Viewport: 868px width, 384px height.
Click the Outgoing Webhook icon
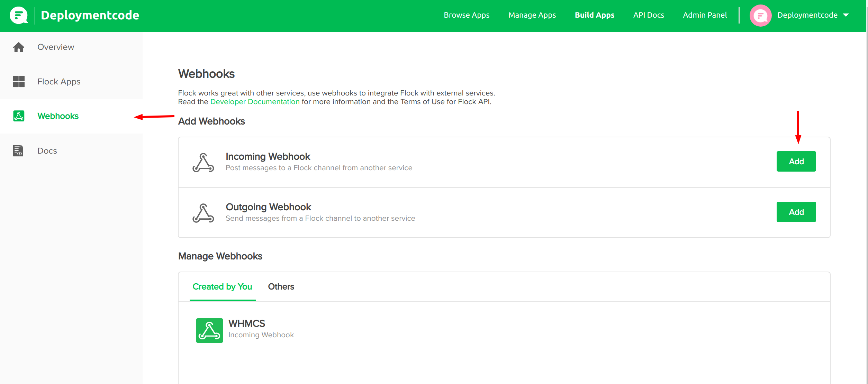point(203,213)
